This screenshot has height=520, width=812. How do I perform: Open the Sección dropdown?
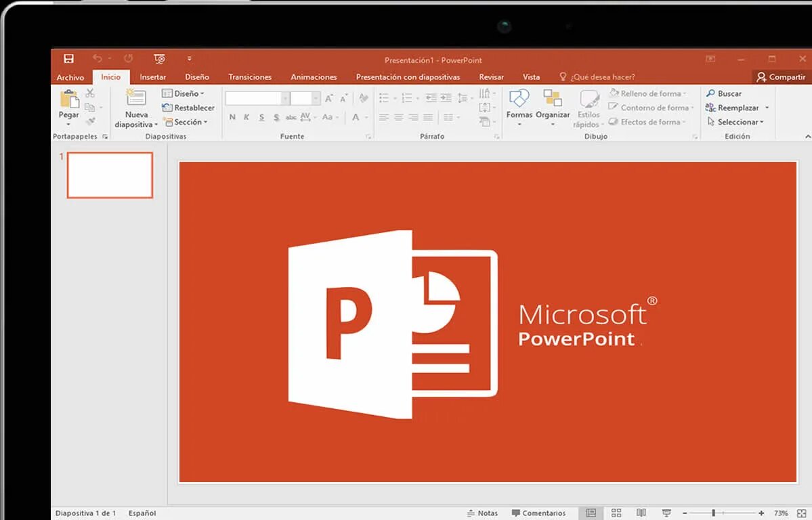186,123
